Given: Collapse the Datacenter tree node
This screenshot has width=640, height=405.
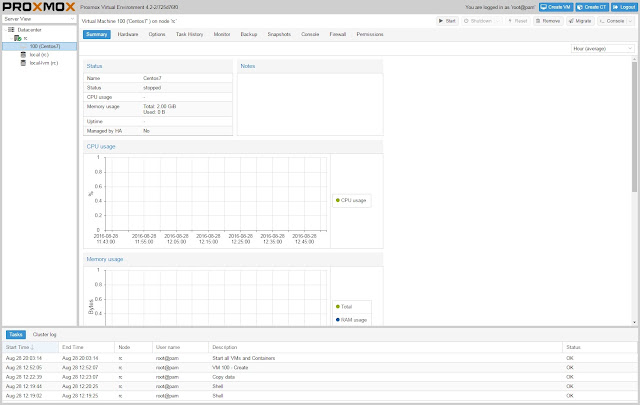Looking at the screenshot, I should (5, 30).
